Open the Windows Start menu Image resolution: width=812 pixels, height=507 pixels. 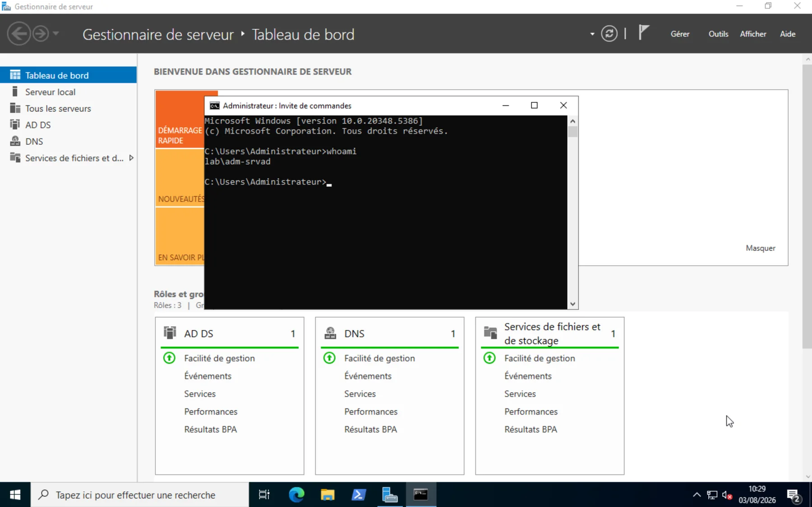(x=15, y=495)
